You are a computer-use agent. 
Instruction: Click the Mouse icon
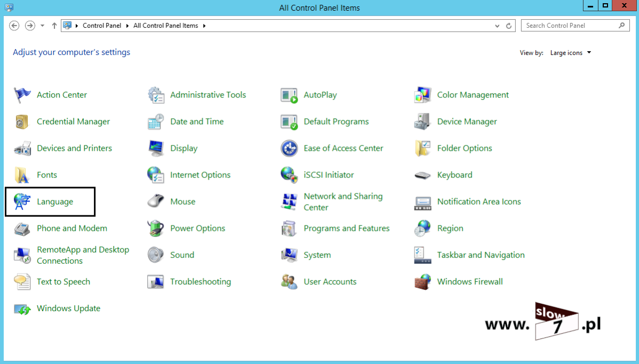coord(155,202)
